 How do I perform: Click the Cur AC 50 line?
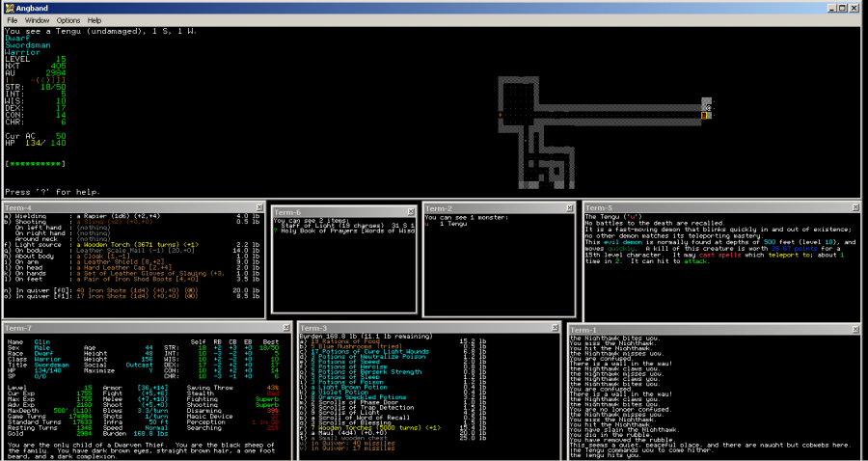pos(36,136)
